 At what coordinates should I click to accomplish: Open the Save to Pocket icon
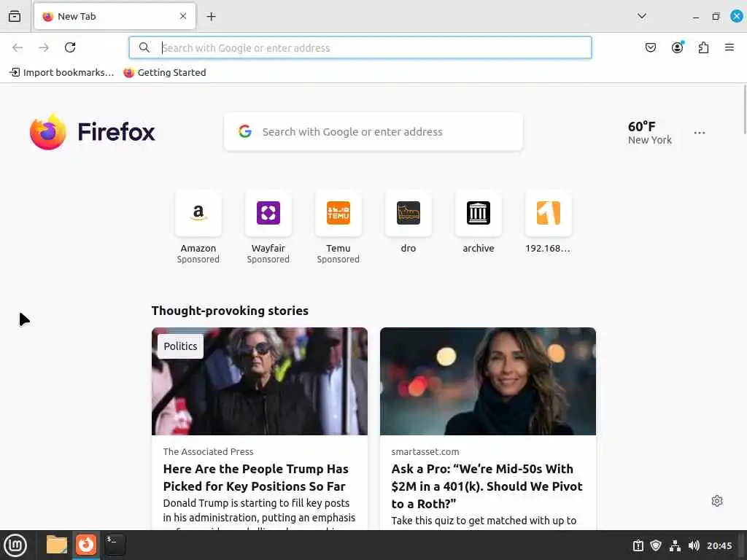click(x=650, y=47)
